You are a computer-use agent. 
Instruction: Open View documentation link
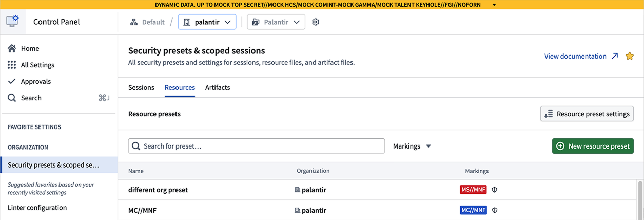point(575,56)
